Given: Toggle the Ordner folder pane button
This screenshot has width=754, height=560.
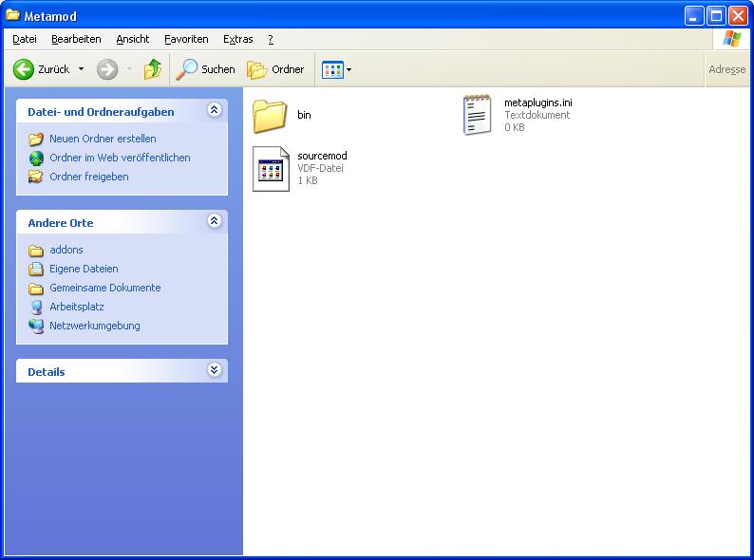Looking at the screenshot, I should (275, 69).
